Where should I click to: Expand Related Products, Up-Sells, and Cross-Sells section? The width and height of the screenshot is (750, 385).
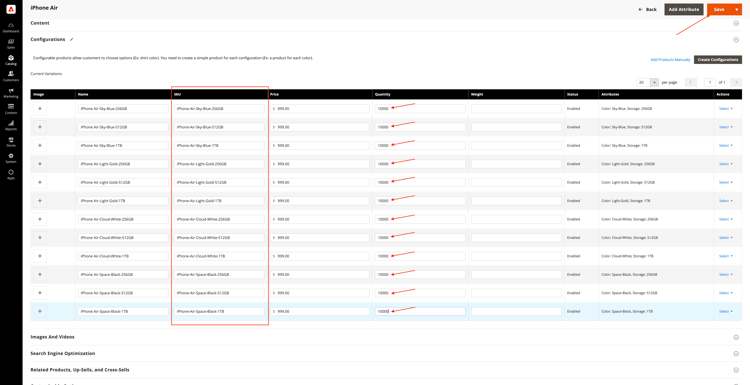click(x=736, y=370)
